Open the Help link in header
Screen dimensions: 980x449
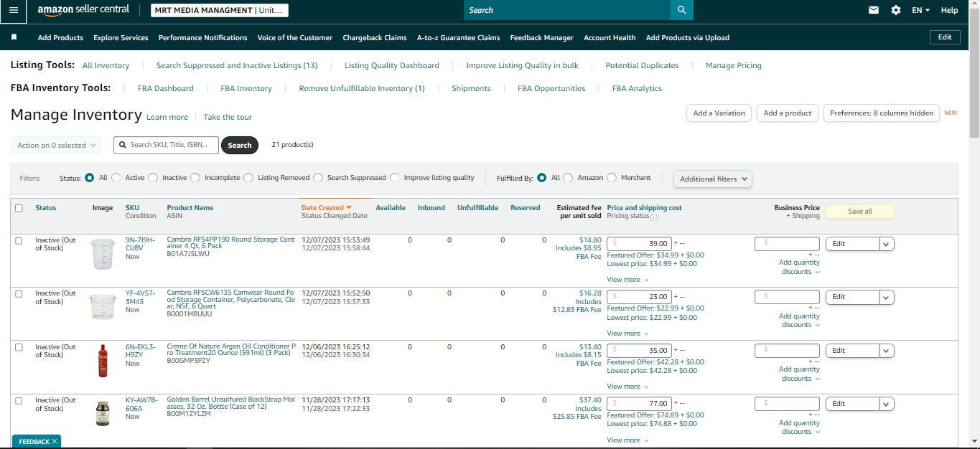pyautogui.click(x=949, y=10)
